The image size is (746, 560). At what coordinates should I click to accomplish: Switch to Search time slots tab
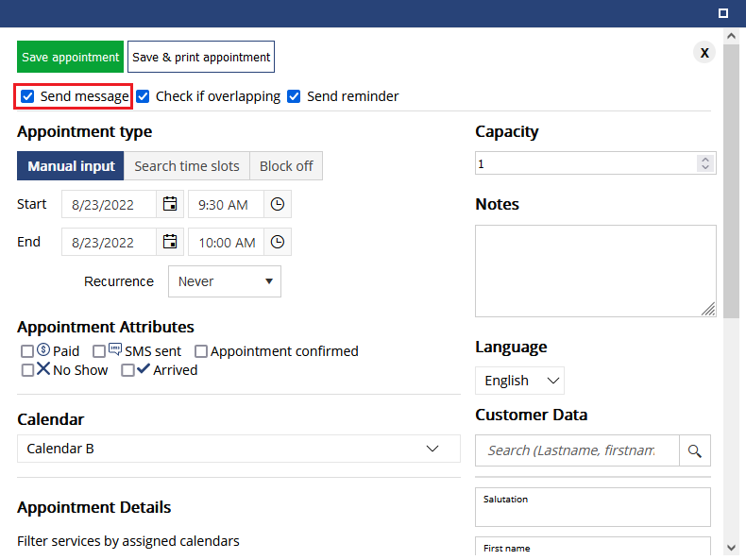[x=187, y=166]
